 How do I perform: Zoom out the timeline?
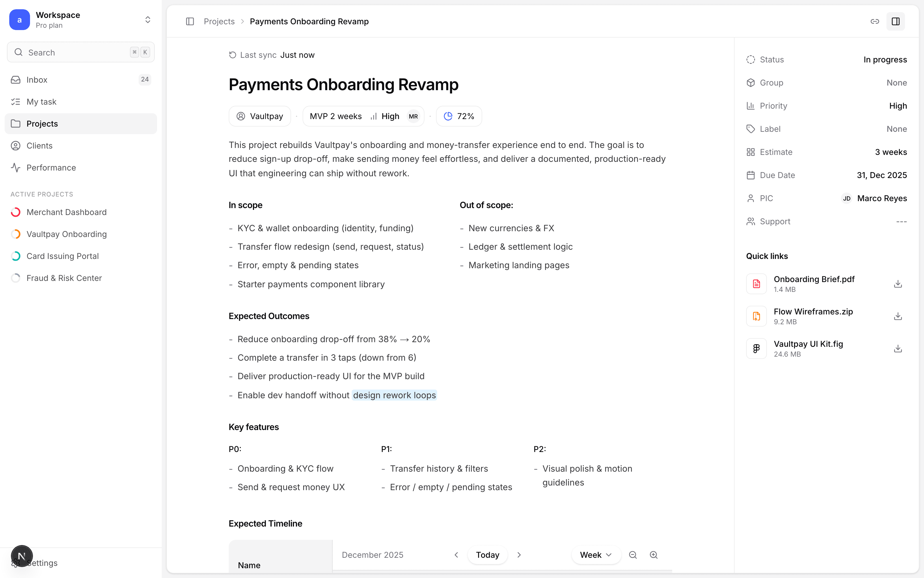pos(633,555)
